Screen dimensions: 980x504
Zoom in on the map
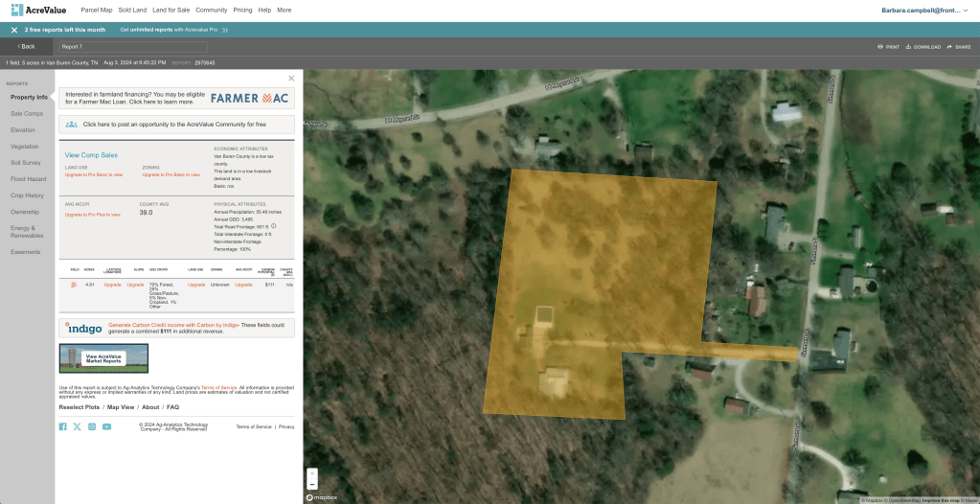coord(311,473)
